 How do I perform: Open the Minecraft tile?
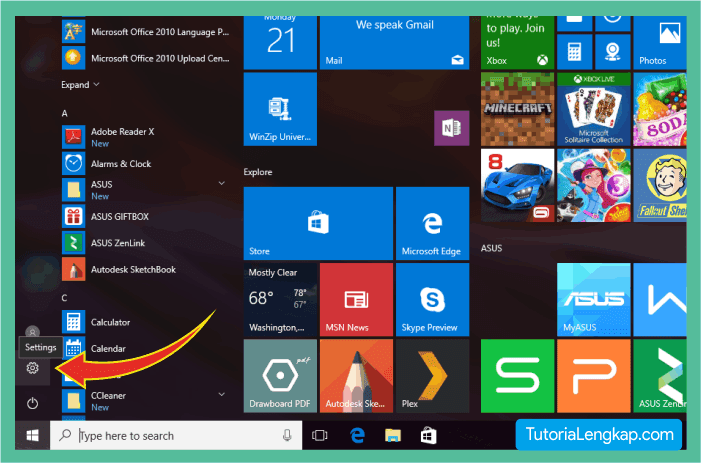(517, 109)
